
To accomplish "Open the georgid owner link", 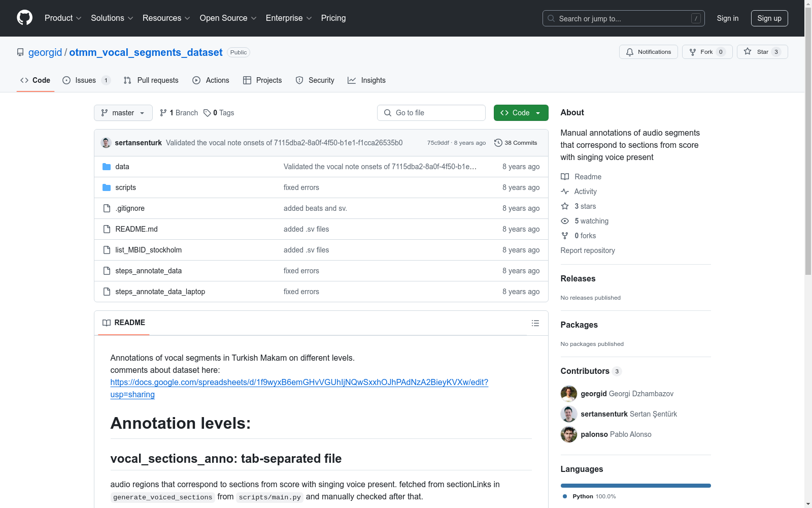I will point(45,52).
